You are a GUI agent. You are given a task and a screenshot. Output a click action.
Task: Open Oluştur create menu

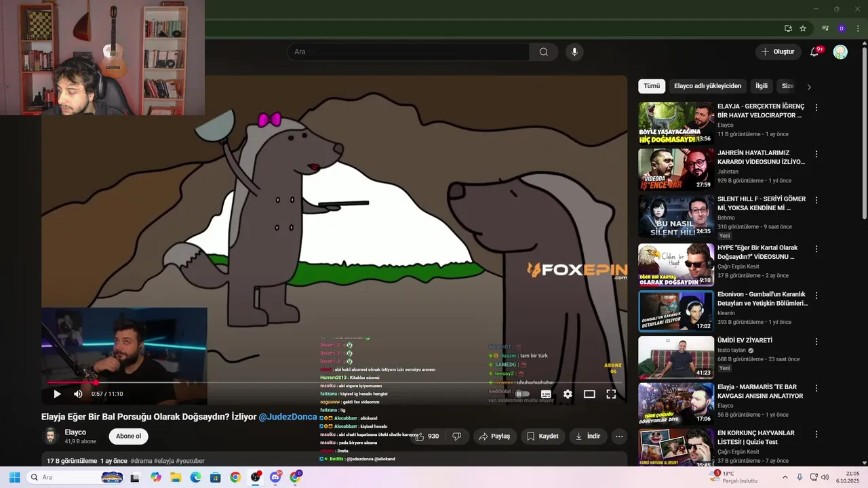click(778, 52)
